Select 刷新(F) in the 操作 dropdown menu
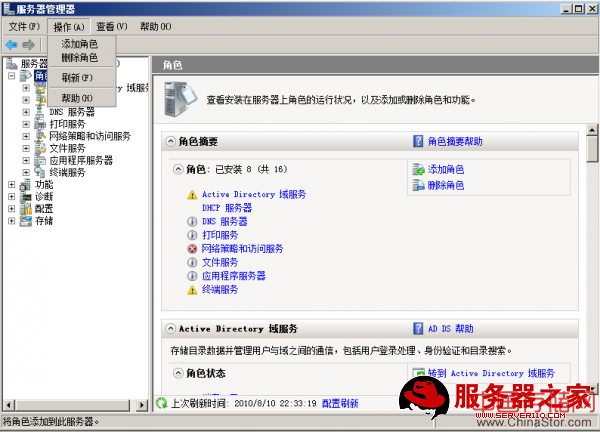Image resolution: width=600 pixels, height=432 pixels. (x=76, y=77)
